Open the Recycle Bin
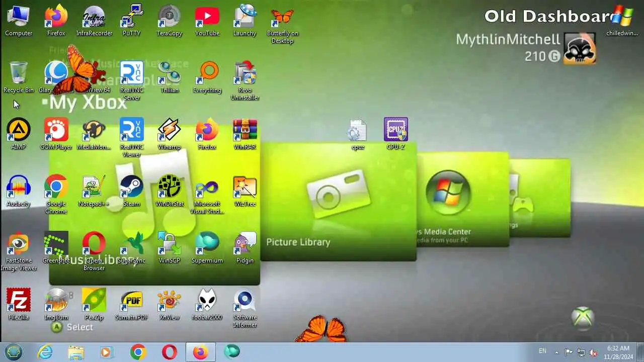This screenshot has width=644, height=362. [x=19, y=77]
